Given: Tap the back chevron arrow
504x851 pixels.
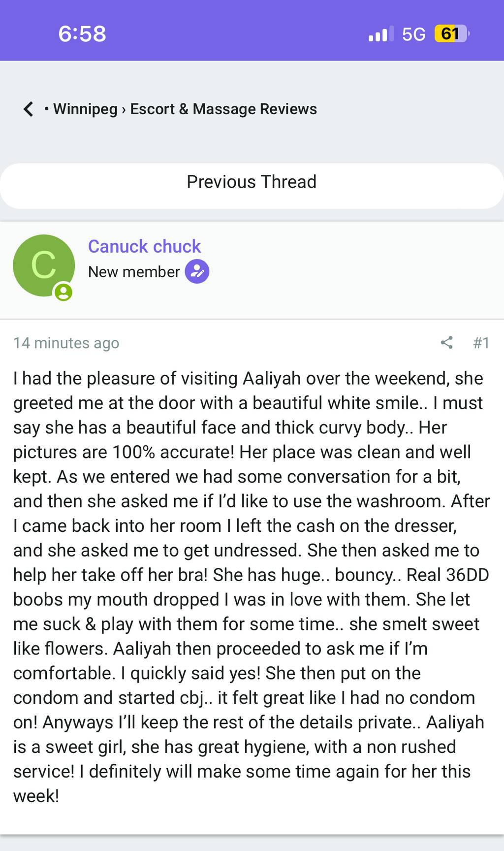Looking at the screenshot, I should (x=29, y=109).
